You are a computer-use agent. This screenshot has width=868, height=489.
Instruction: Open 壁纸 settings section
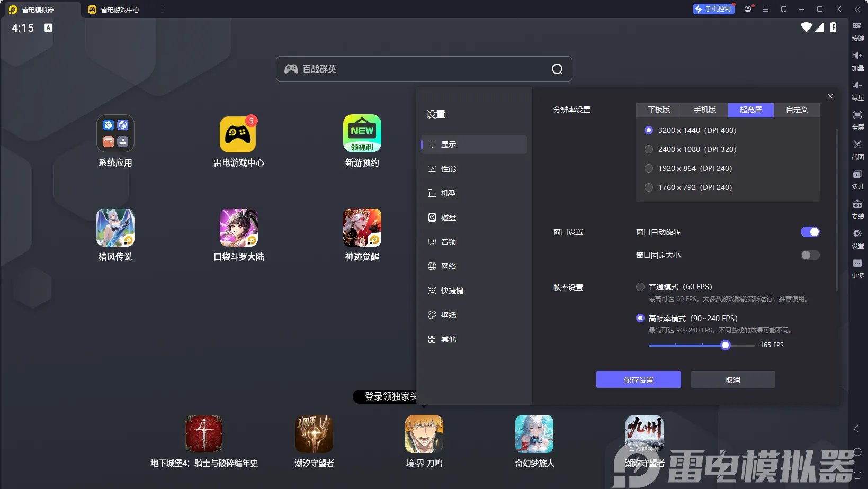pos(474,315)
